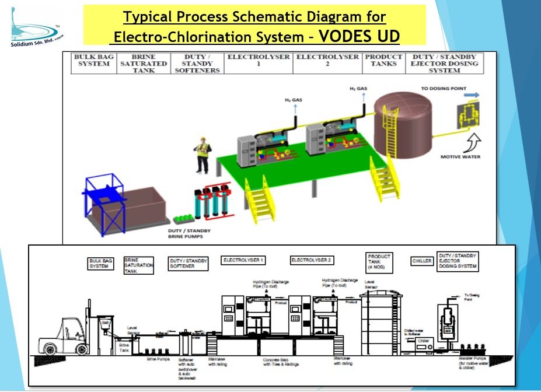Click the green brine pumps in 3D view
The width and height of the screenshot is (541, 392).
(x=182, y=219)
